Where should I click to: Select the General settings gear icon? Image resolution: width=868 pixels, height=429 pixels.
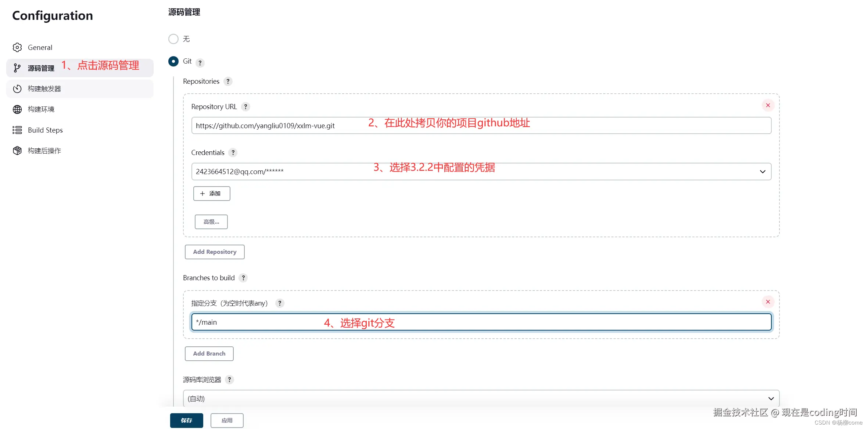point(17,47)
